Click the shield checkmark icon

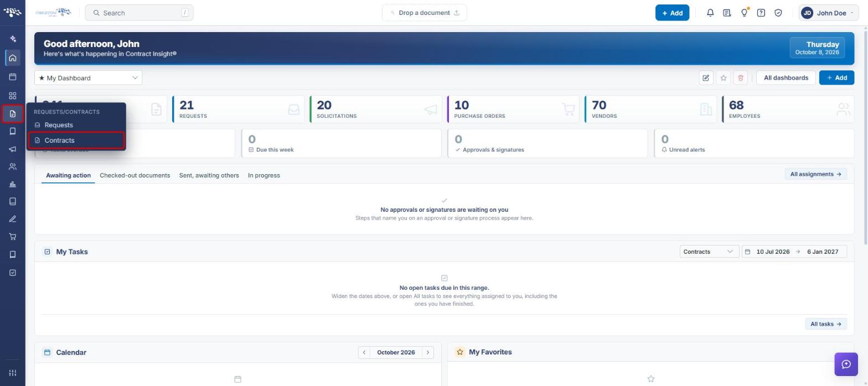(778, 13)
